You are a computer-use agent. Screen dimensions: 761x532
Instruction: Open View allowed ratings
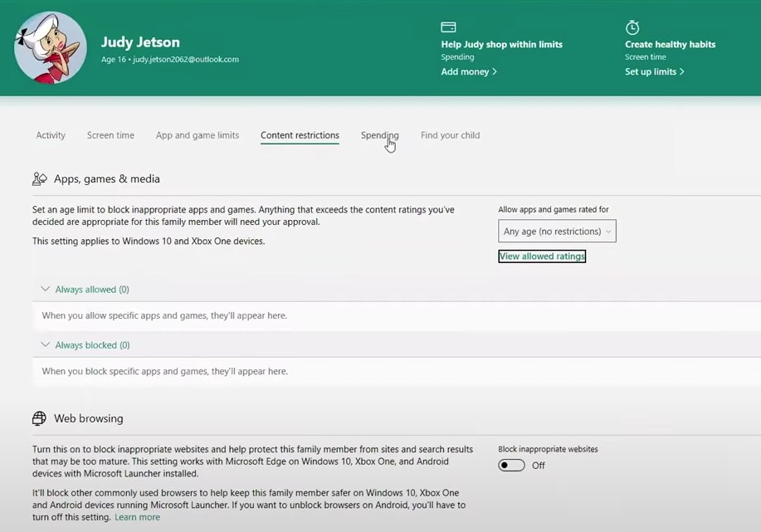pos(541,256)
